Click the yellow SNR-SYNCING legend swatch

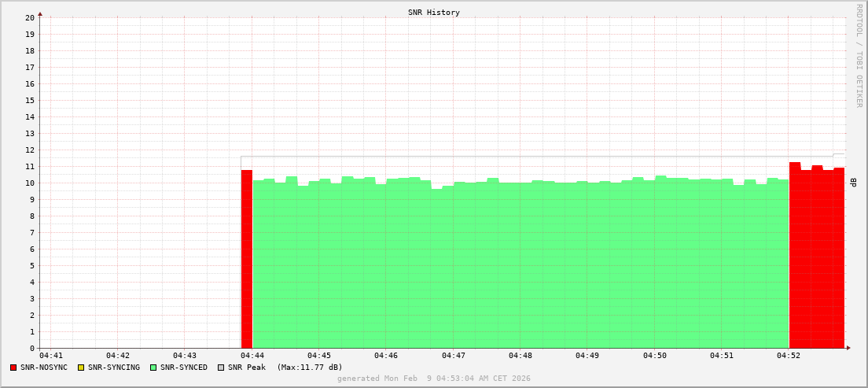click(x=81, y=368)
